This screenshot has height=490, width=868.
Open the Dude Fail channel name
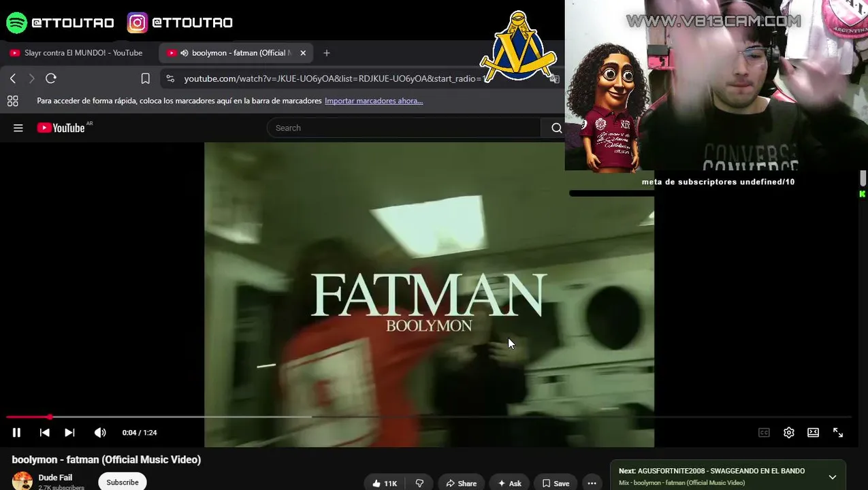point(55,478)
